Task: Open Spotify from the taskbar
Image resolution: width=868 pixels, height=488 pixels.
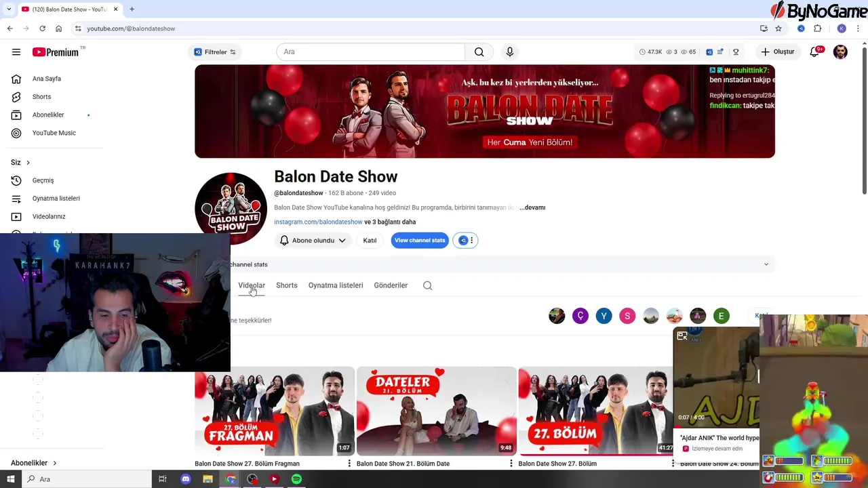Action: point(296,479)
